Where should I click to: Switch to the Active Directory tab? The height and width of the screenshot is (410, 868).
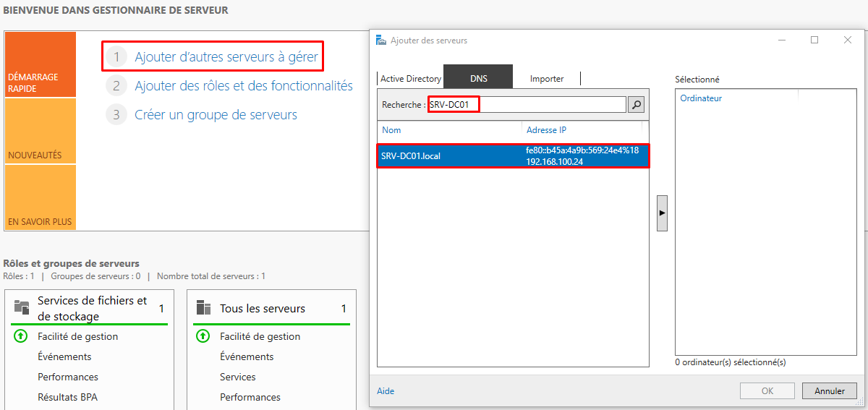click(410, 78)
